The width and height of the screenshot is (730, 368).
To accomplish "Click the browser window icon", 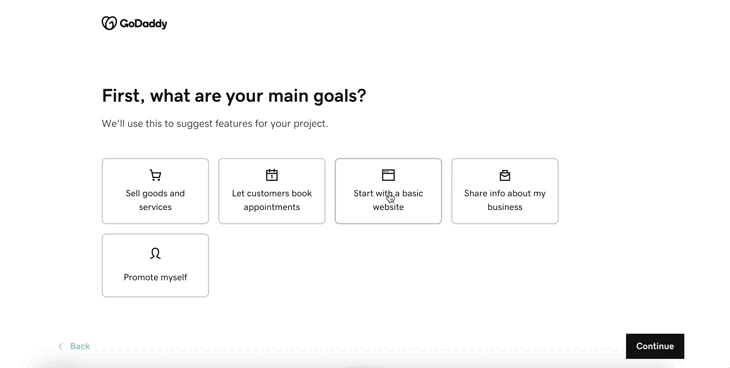I will point(388,175).
